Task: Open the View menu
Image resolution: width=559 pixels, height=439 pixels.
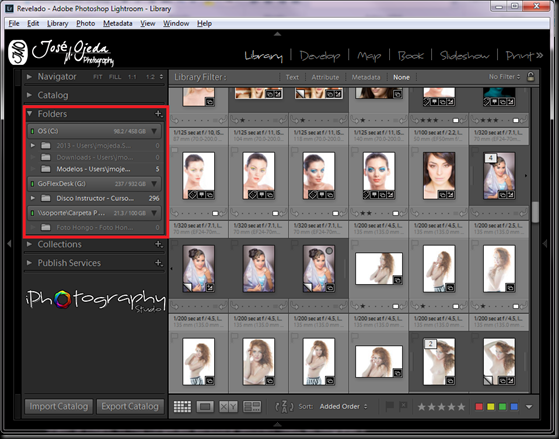Action: pos(148,24)
